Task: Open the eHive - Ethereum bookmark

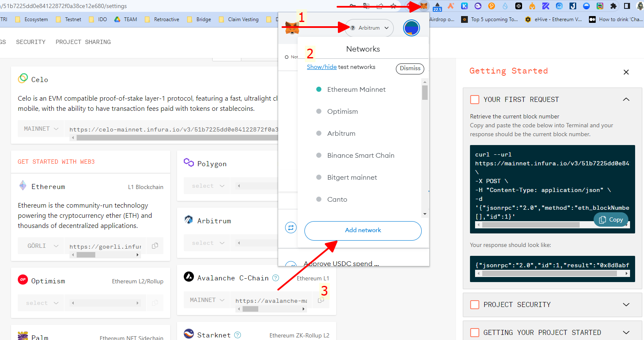Action: click(553, 19)
